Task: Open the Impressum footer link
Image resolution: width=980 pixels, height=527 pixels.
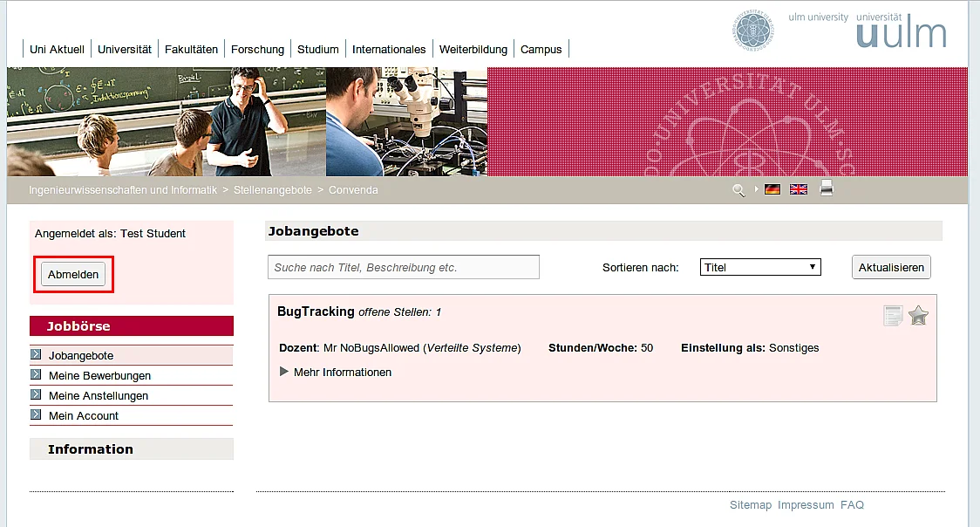Action: [x=806, y=504]
